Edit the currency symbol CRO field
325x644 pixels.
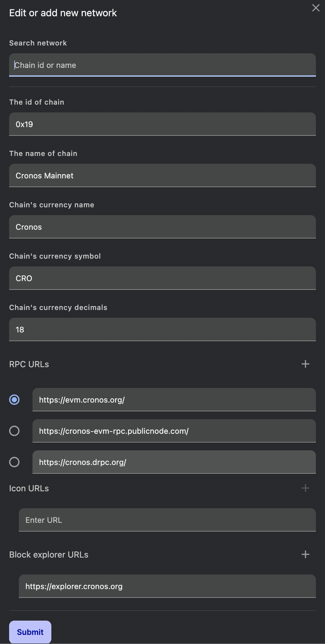click(x=162, y=278)
